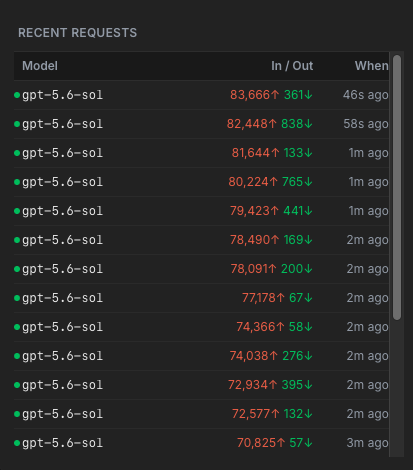413x470 pixels.
Task: Click green status dot in the 46s ago row
Action: (x=17, y=95)
